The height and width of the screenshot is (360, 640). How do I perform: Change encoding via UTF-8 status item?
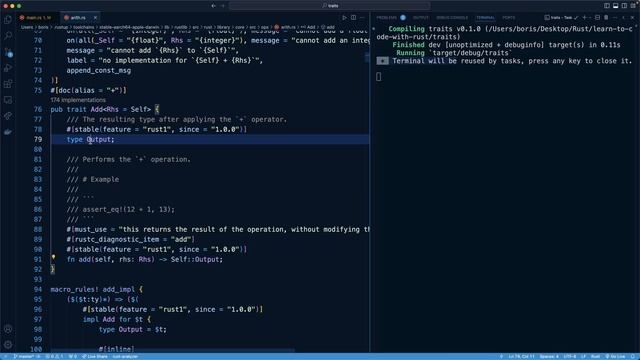click(x=570, y=357)
